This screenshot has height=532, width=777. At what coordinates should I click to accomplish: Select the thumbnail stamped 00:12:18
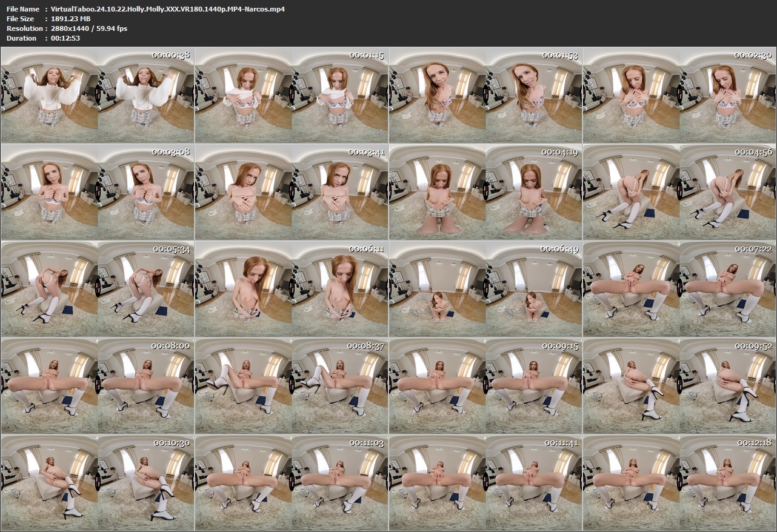coord(679,483)
